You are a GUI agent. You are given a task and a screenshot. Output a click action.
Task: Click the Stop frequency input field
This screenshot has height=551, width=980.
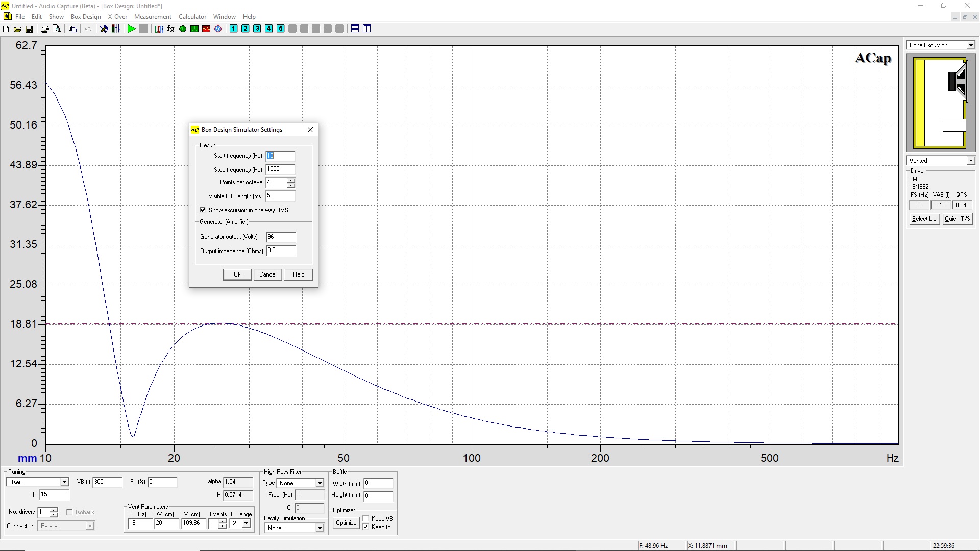[x=280, y=169]
